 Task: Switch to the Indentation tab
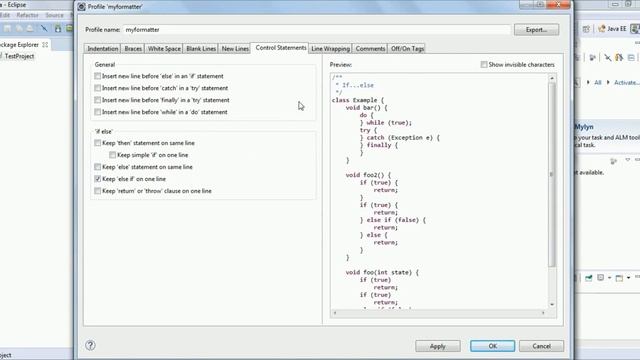click(102, 49)
